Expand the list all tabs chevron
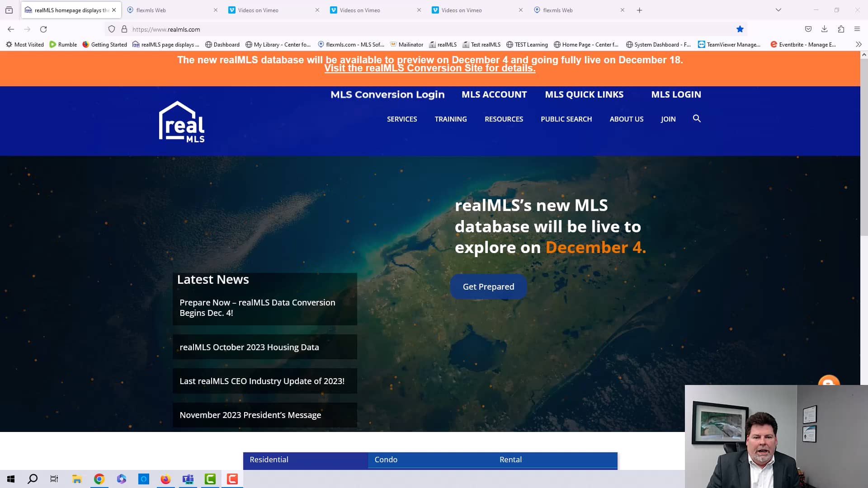The image size is (868, 488). 778,10
